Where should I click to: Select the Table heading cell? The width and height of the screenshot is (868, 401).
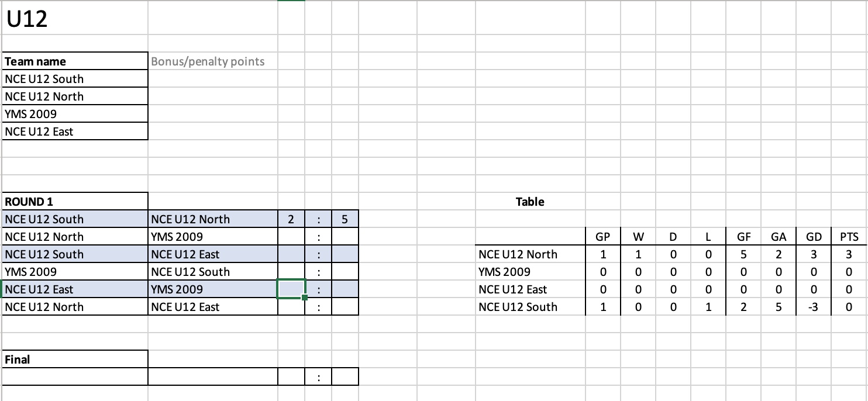click(x=531, y=202)
